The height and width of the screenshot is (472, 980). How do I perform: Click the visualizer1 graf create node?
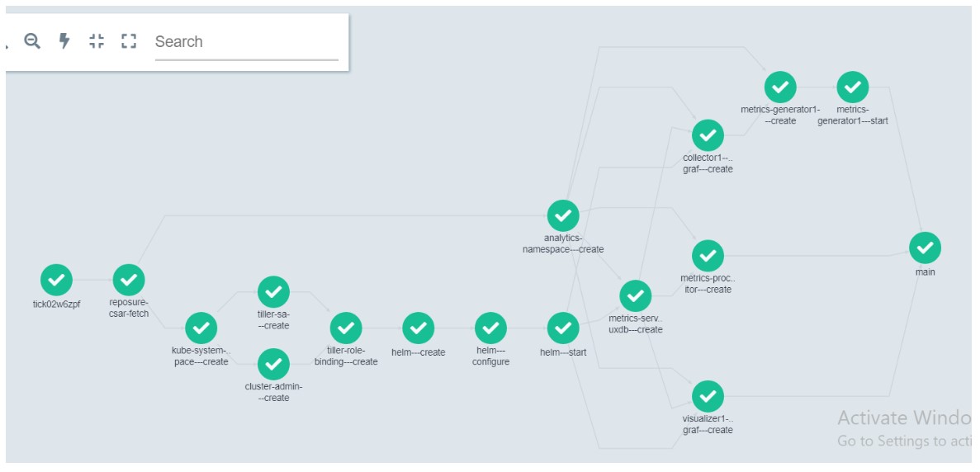point(708,396)
